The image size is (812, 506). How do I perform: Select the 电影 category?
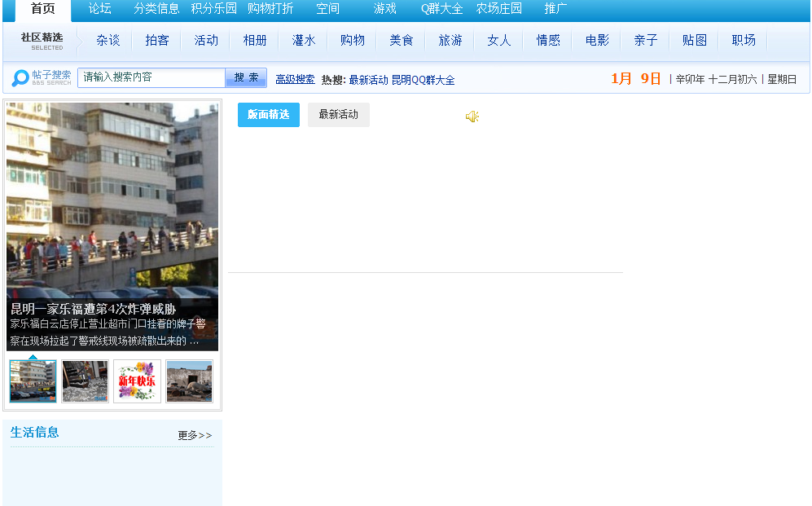coord(597,41)
